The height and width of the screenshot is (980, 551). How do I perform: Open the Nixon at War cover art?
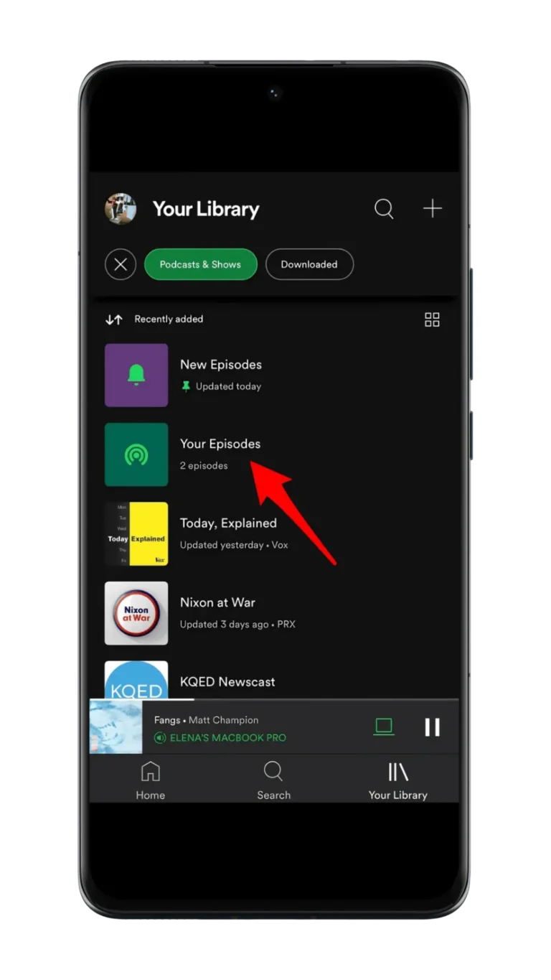(x=136, y=613)
